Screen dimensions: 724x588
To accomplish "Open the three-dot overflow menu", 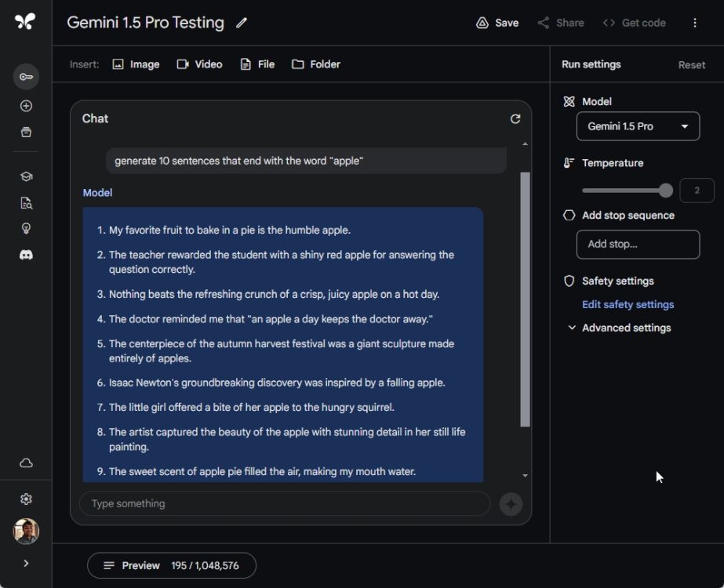I will (x=695, y=23).
